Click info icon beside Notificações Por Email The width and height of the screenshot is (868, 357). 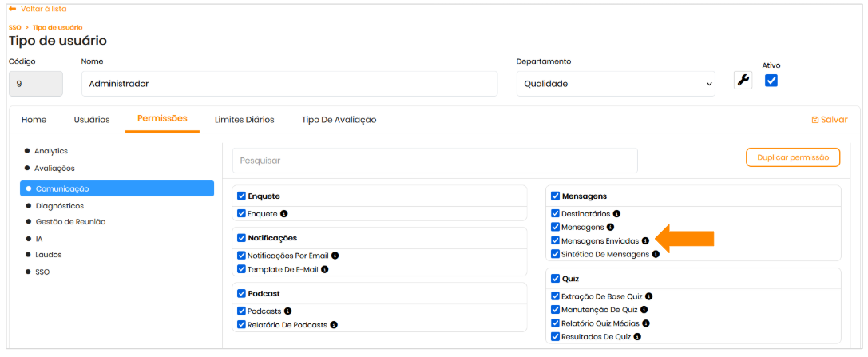pyautogui.click(x=335, y=256)
